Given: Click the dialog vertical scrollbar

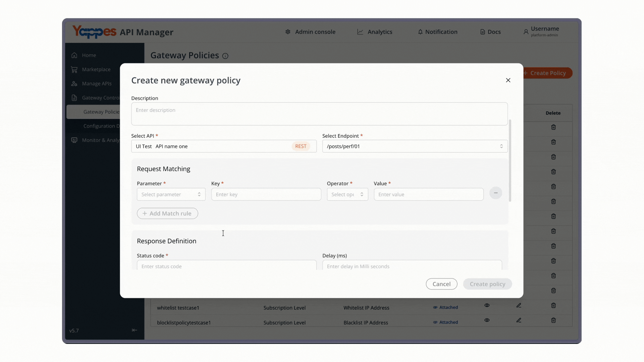Looking at the screenshot, I should point(510,160).
